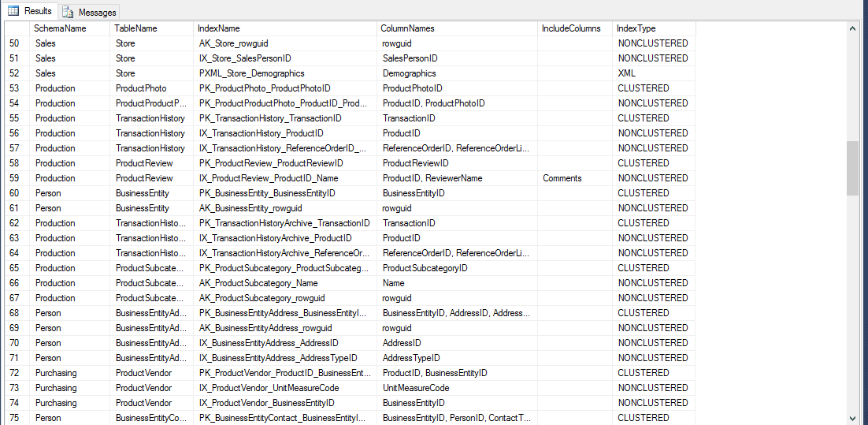Switch to the Results tab
The width and height of the screenshot is (868, 425).
(37, 11)
